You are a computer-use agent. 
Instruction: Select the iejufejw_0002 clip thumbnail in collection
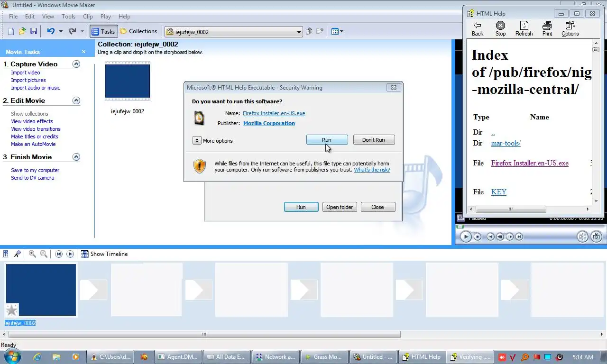coord(128,81)
